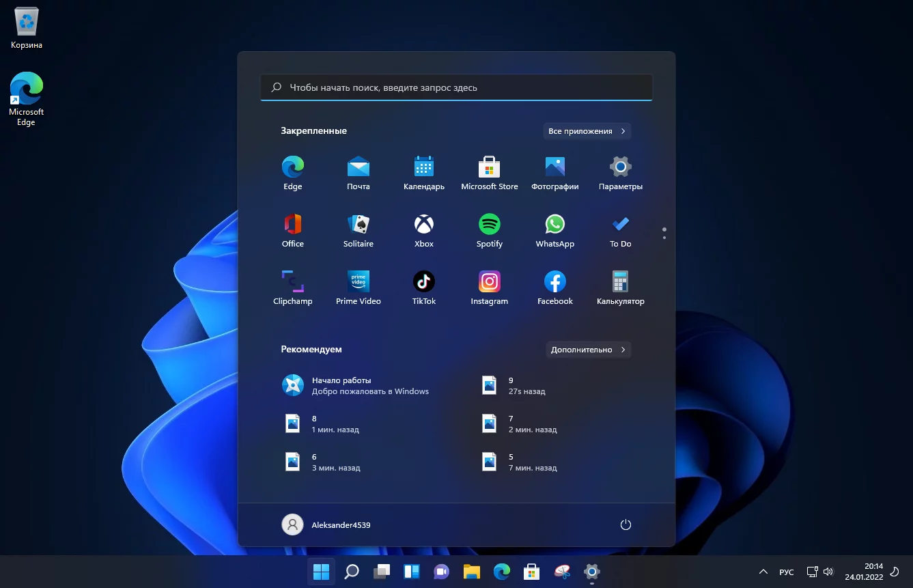Launch TikTok pinned app
This screenshot has height=588, width=913.
pos(423,289)
